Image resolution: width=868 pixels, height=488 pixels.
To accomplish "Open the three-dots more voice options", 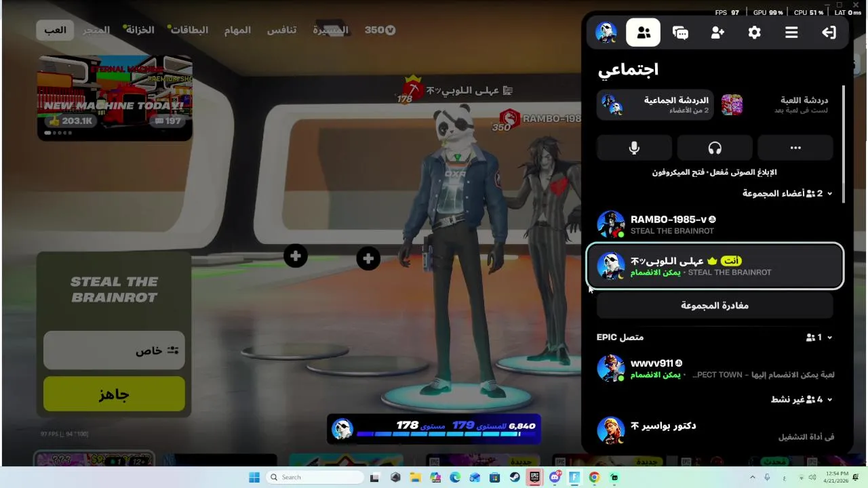I will click(795, 148).
